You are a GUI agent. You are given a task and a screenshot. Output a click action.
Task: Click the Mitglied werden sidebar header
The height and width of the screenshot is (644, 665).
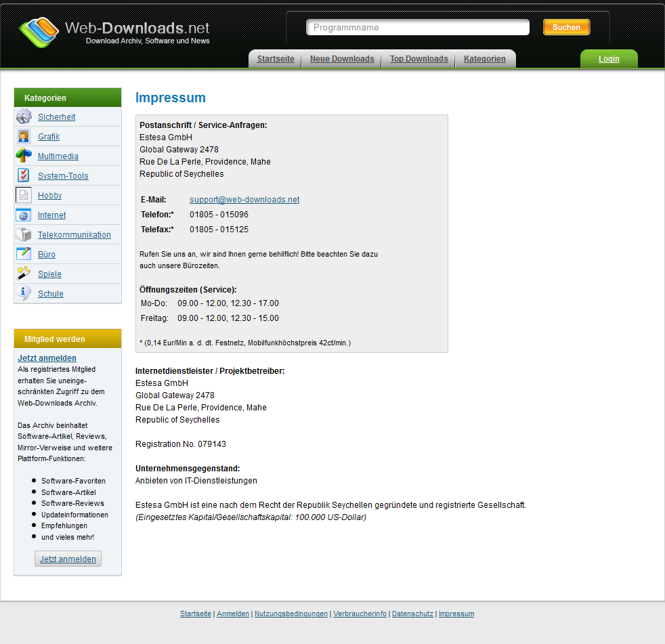[x=68, y=339]
